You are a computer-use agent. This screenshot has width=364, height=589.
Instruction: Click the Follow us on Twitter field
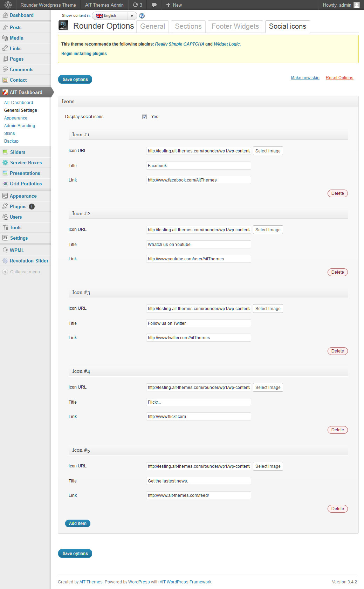pos(199,323)
